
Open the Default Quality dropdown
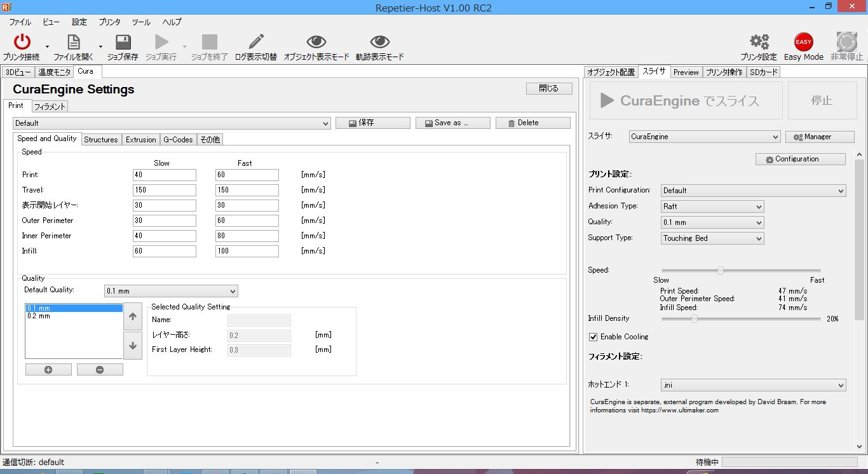tap(171, 291)
